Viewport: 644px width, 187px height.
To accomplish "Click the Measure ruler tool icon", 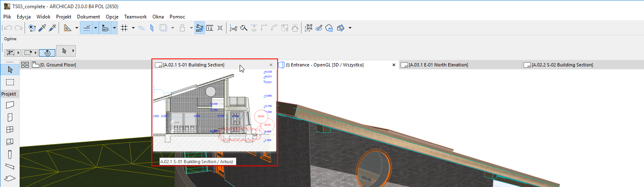I will tap(210, 28).
